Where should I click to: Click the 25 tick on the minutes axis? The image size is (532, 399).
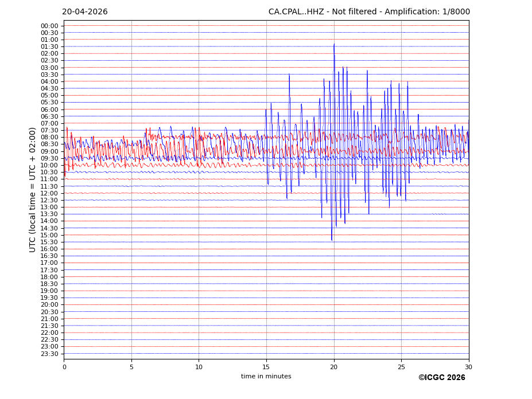click(x=401, y=367)
